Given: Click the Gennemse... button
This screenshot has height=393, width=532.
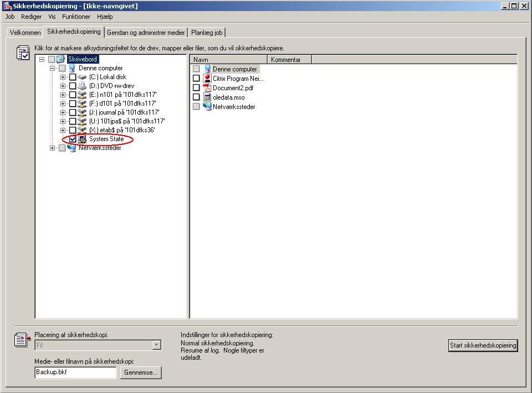Looking at the screenshot, I should 141,373.
